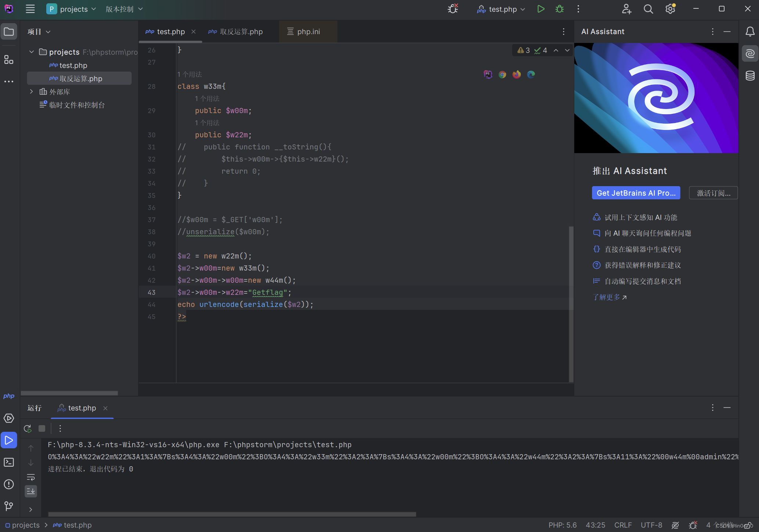Click Get JetBrains AI Pro button
The image size is (759, 532).
(636, 193)
